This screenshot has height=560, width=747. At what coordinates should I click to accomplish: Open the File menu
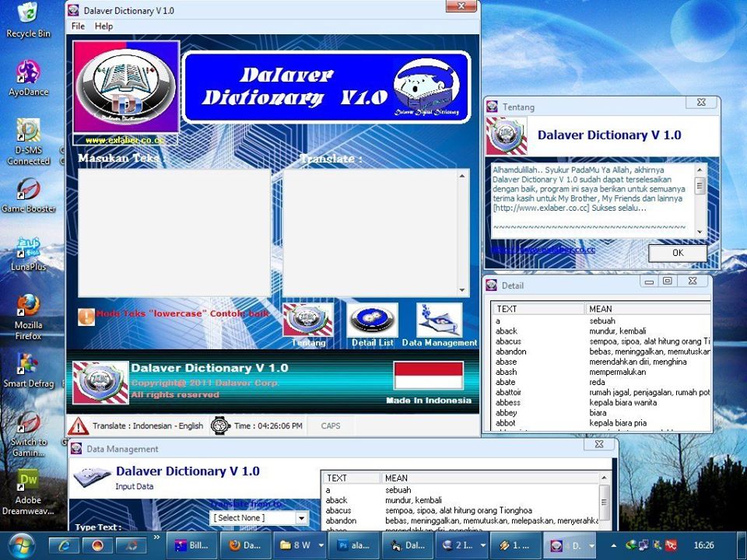78,26
